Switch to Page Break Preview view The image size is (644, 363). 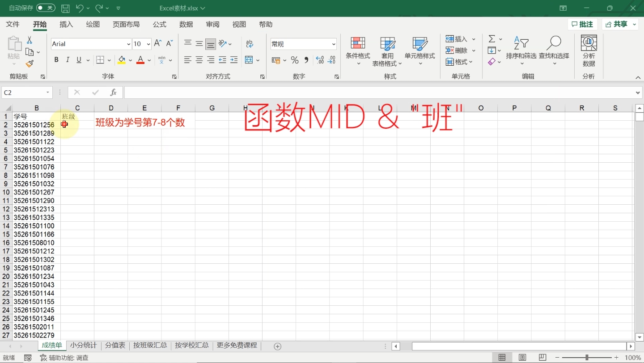coord(542,358)
